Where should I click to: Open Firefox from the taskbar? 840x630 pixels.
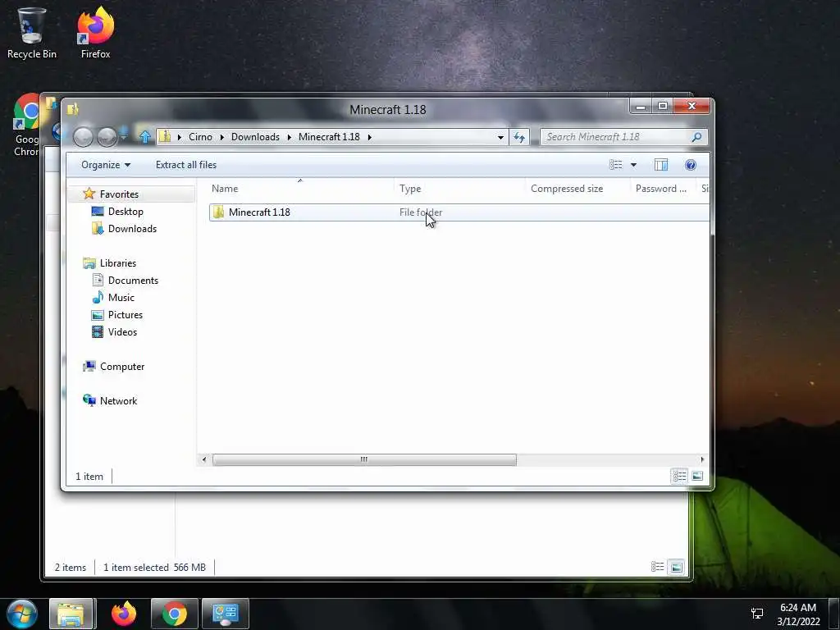[124, 614]
